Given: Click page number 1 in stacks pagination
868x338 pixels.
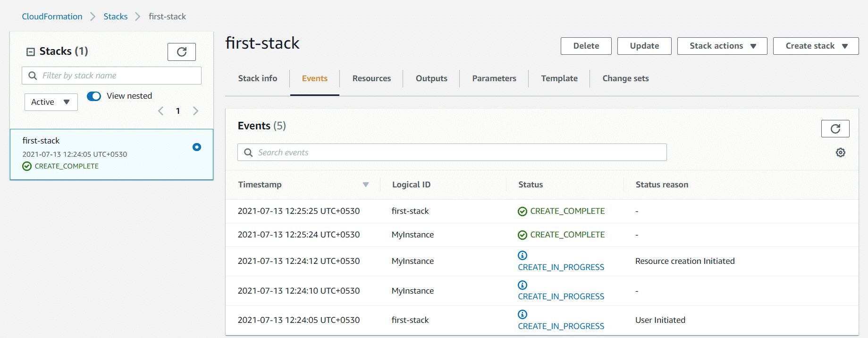Looking at the screenshot, I should (x=178, y=111).
